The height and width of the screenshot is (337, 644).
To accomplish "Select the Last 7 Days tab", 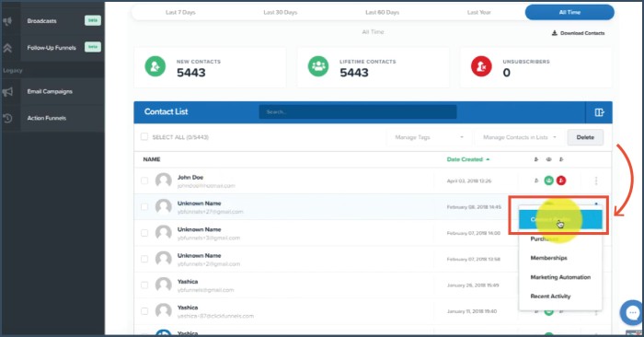I will click(180, 12).
